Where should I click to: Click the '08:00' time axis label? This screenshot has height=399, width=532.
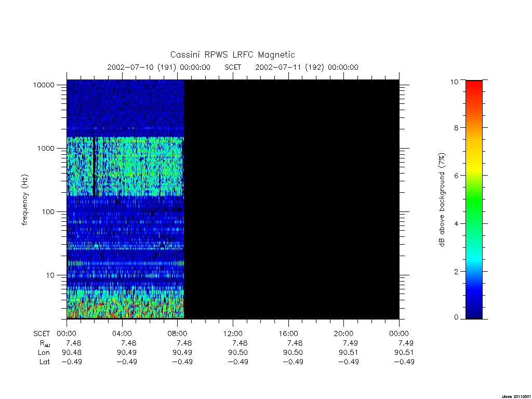178,334
